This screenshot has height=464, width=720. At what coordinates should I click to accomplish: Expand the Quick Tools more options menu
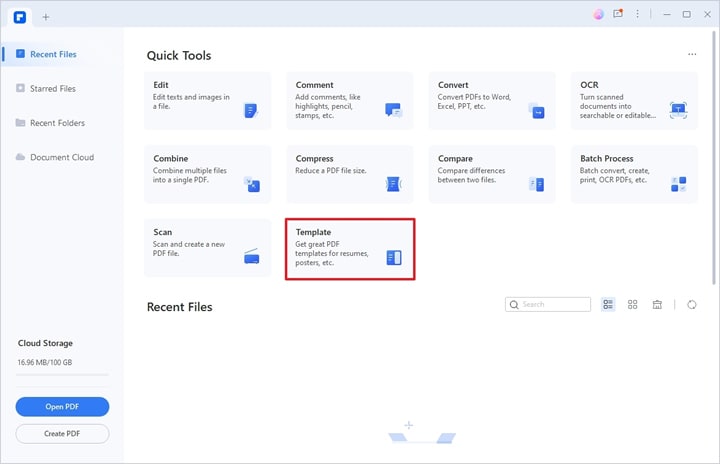(x=692, y=55)
